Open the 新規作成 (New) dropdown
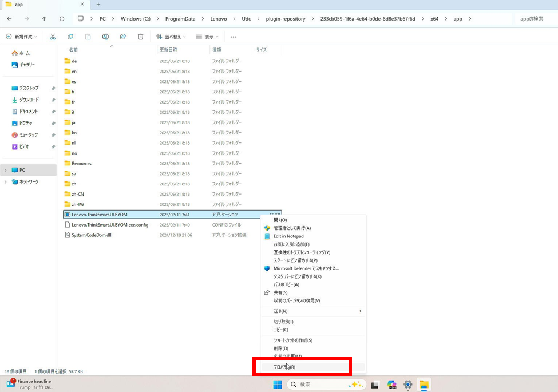Image resolution: width=558 pixels, height=392 pixels. pos(21,37)
